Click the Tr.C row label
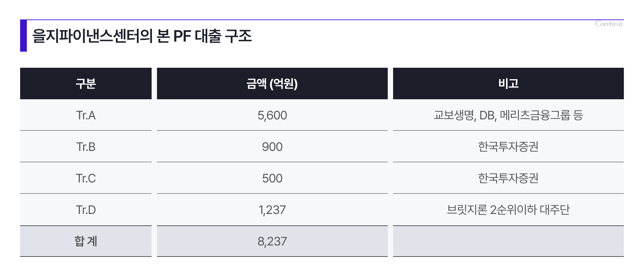The width and height of the screenshot is (644, 277). pyautogui.click(x=86, y=178)
